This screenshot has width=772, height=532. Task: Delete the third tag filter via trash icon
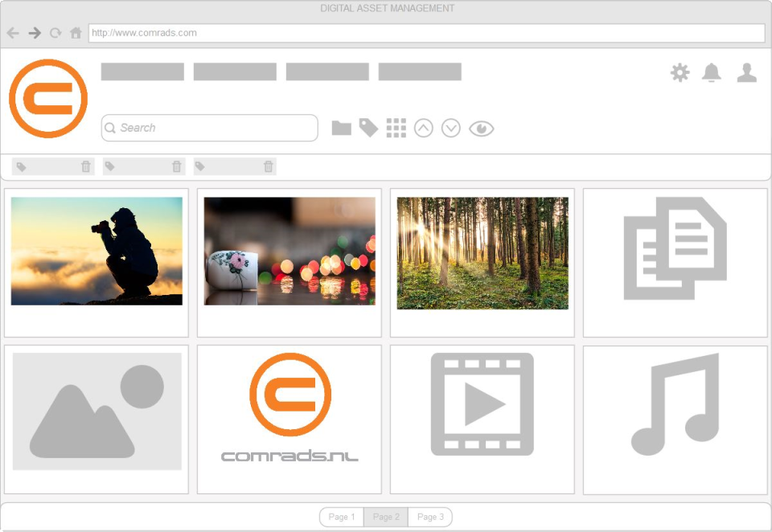[x=269, y=166]
